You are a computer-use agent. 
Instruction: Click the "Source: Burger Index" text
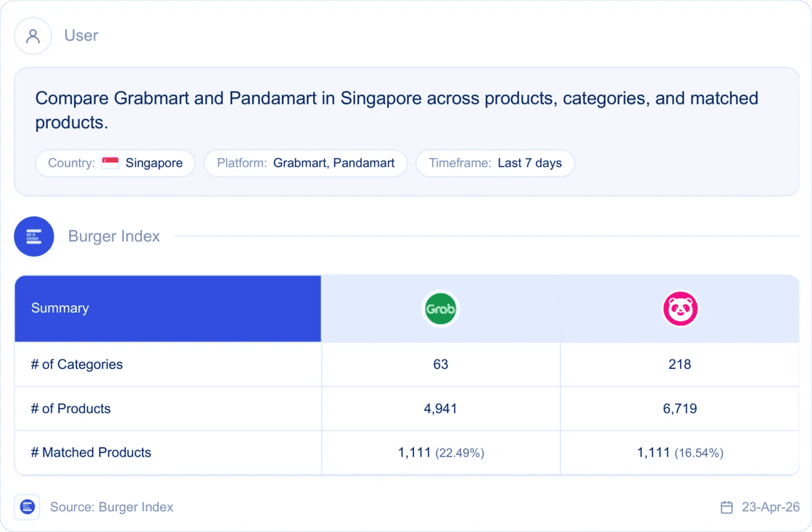coord(112,507)
